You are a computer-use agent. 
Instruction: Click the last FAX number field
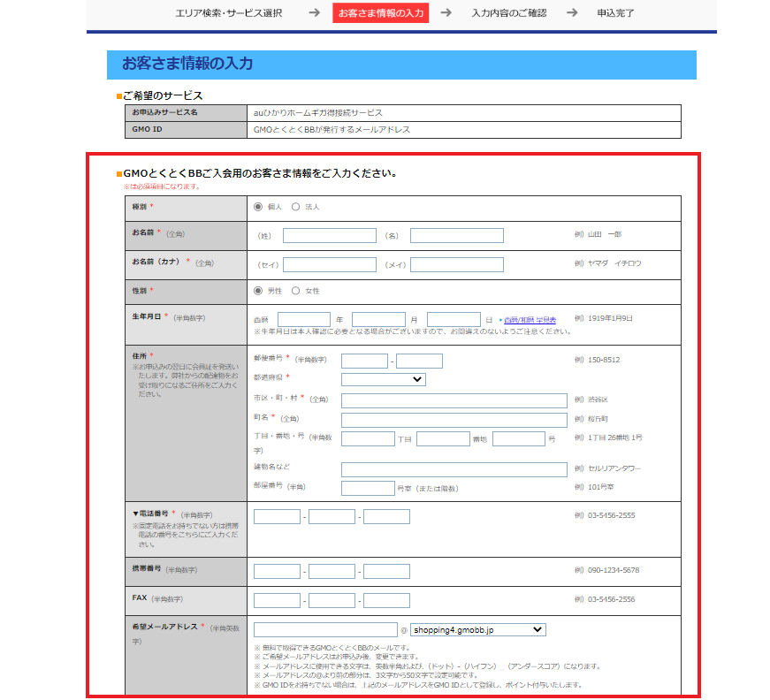[x=386, y=600]
